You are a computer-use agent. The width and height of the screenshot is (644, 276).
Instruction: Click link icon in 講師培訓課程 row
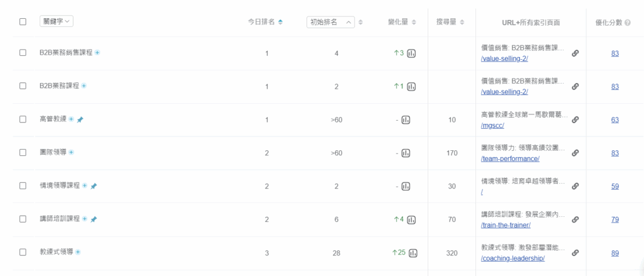(575, 219)
